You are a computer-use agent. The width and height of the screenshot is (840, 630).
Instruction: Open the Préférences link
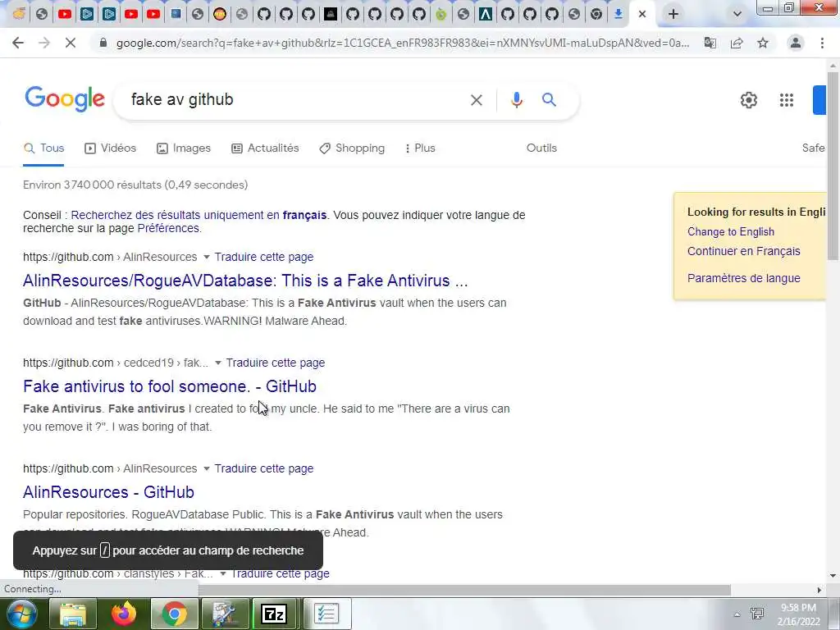tap(168, 228)
